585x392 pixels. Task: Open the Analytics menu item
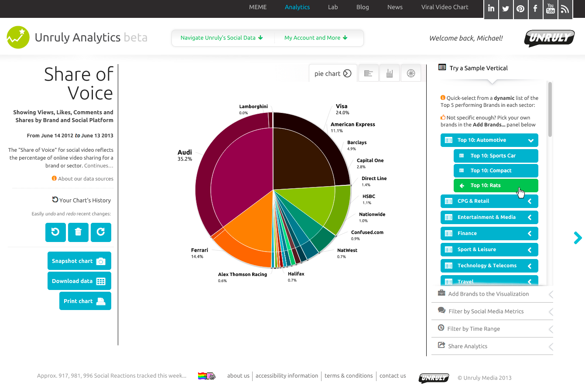[x=297, y=7]
